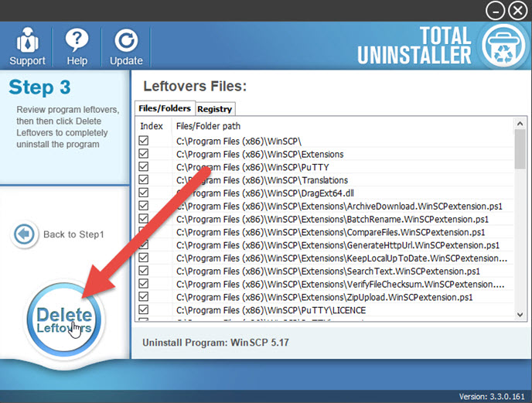
Task: Uncheck the ZipUpload.WinSCPextension.ps1 checkbox
Action: (144, 297)
